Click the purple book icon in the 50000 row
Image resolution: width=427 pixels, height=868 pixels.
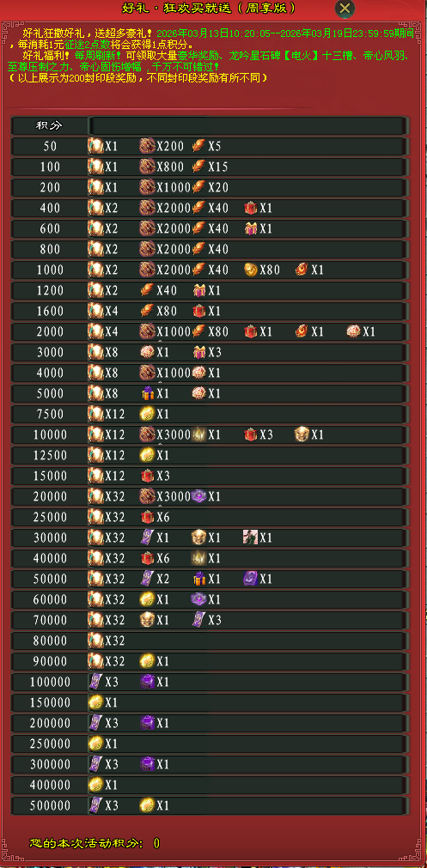click(250, 579)
